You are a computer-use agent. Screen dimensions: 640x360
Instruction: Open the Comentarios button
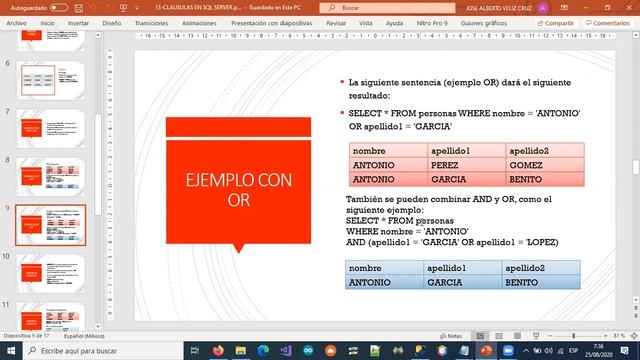608,23
